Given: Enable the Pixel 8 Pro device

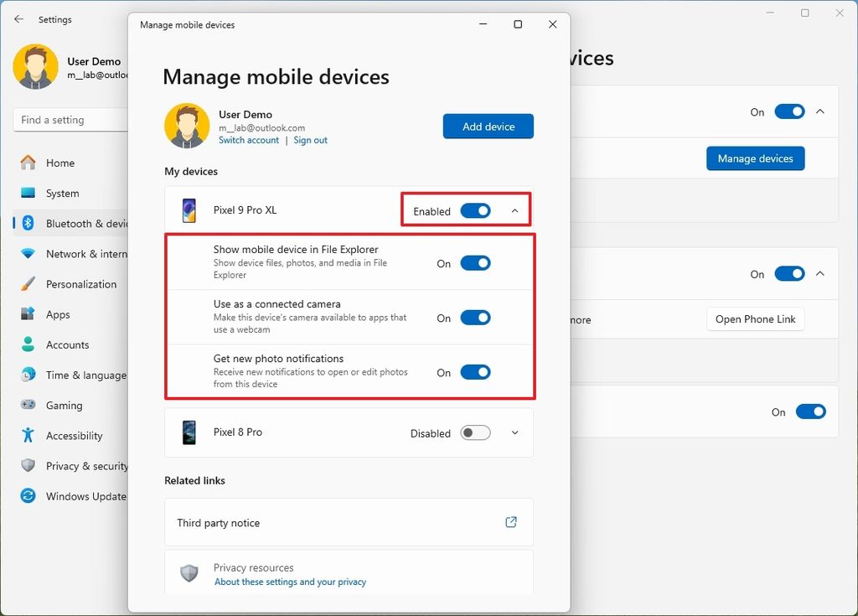Looking at the screenshot, I should coord(474,432).
